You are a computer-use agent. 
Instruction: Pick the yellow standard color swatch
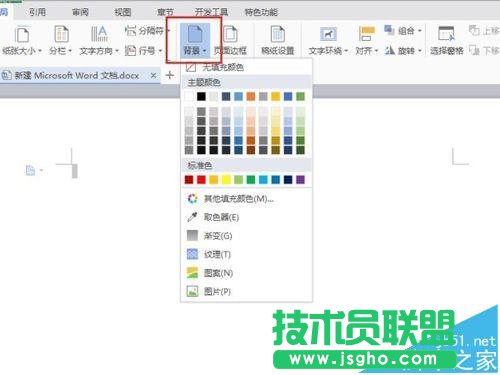click(x=226, y=180)
